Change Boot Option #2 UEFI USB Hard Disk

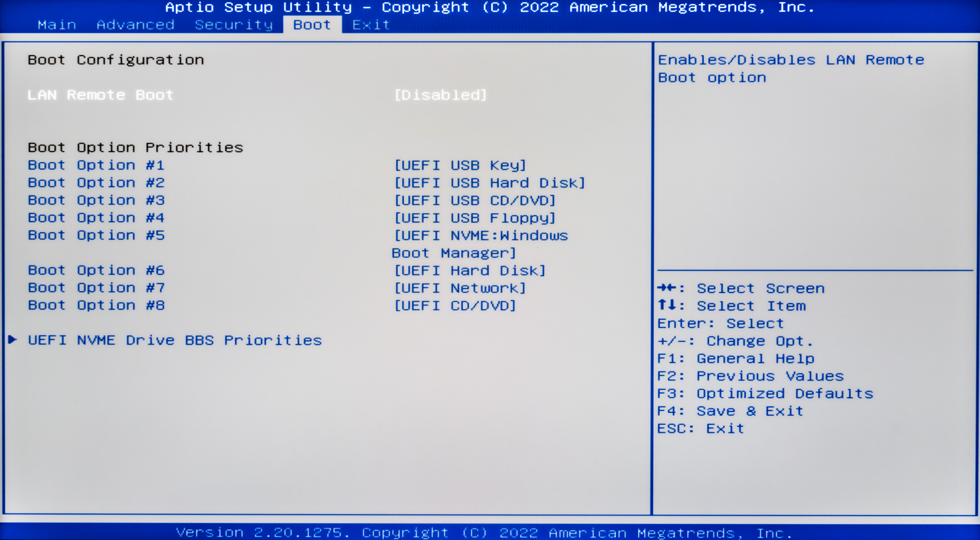[x=489, y=183]
